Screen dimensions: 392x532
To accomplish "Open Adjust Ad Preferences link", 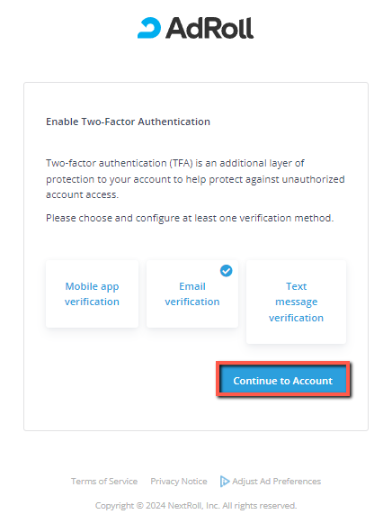I will pyautogui.click(x=276, y=481).
